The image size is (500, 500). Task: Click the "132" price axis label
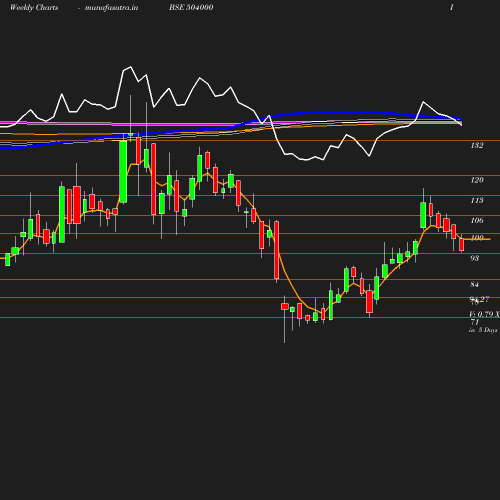477,145
